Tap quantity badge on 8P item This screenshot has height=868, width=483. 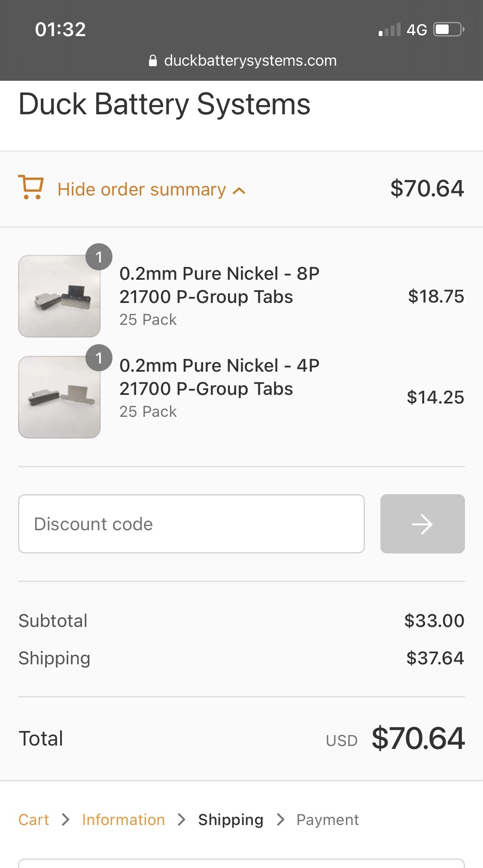tap(99, 257)
